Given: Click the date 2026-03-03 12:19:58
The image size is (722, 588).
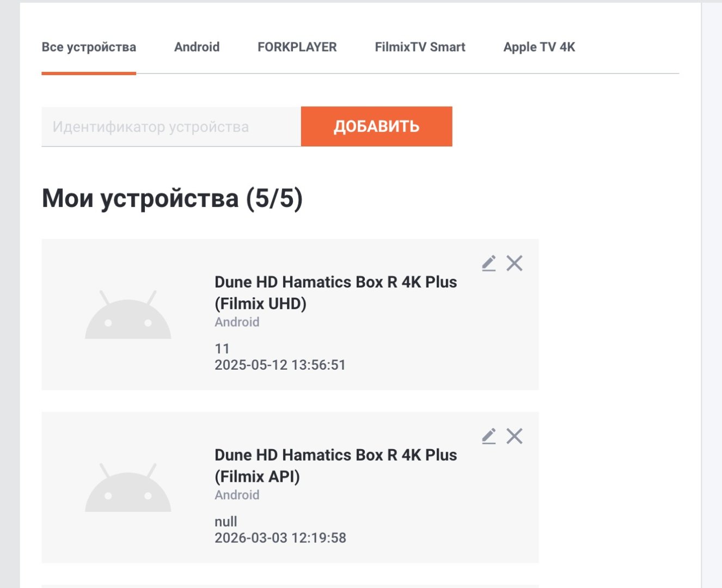Looking at the screenshot, I should click(x=280, y=538).
